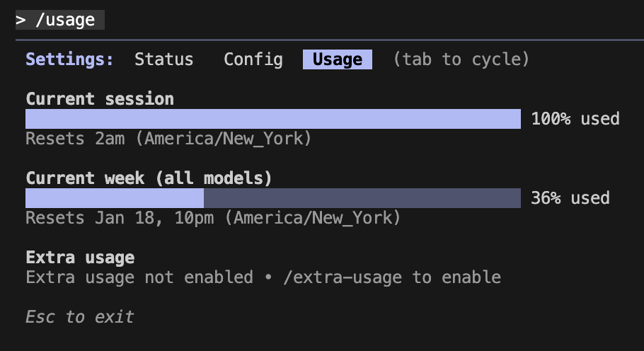Select the Extra usage heading
This screenshot has height=351, width=644.
click(80, 257)
